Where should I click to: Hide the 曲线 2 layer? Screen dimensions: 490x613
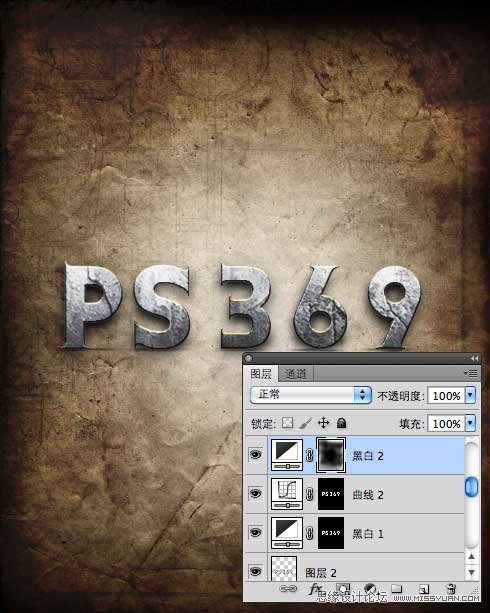click(255, 493)
